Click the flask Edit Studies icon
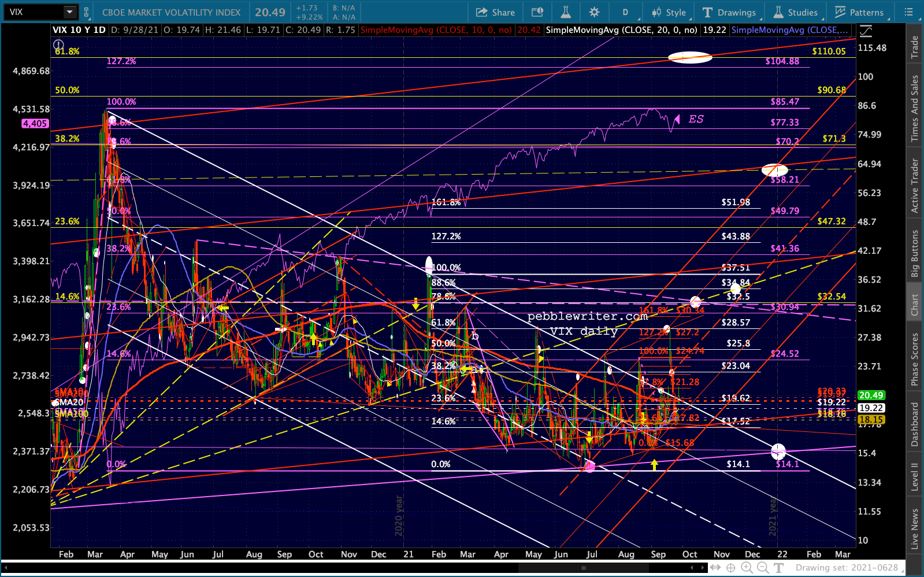This screenshot has height=577, width=924. click(566, 12)
